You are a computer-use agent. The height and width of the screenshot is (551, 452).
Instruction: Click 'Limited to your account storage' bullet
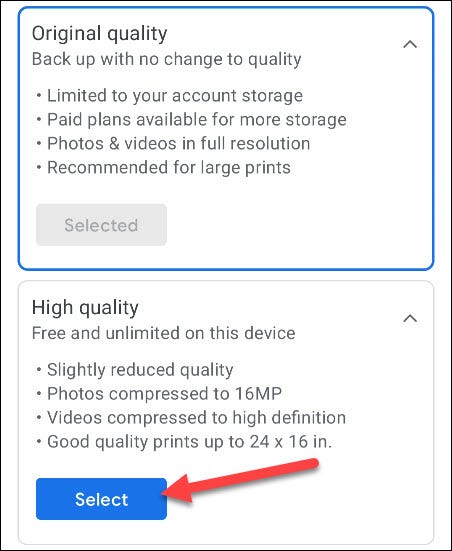pos(175,96)
